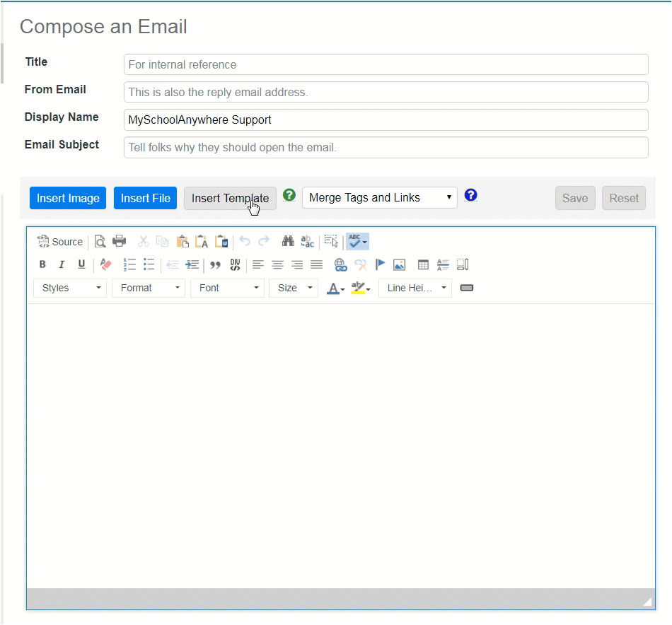
Task: Click the Insert Template button
Action: coord(230,198)
